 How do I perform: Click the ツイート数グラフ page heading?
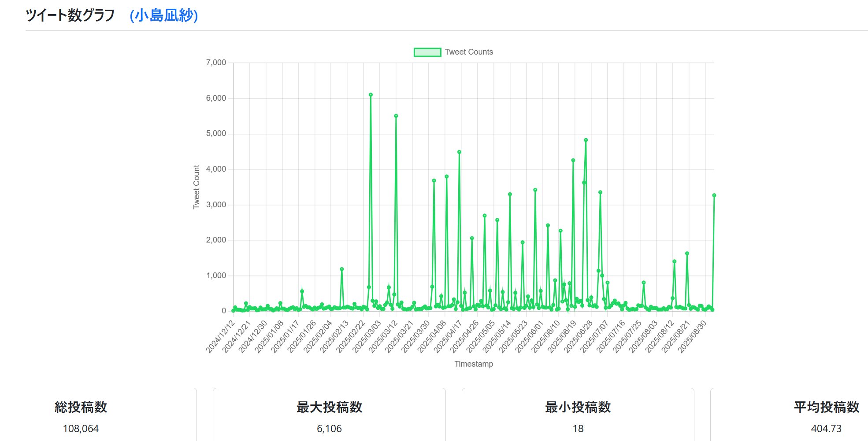pos(70,15)
